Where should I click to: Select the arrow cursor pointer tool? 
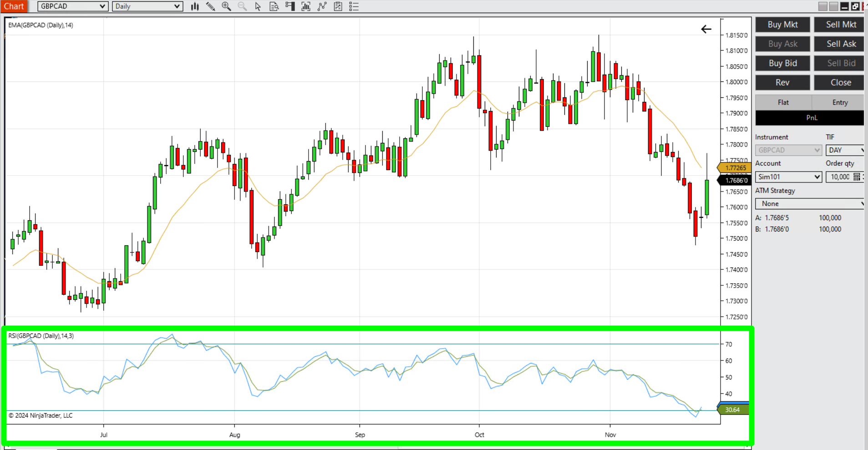tap(258, 6)
